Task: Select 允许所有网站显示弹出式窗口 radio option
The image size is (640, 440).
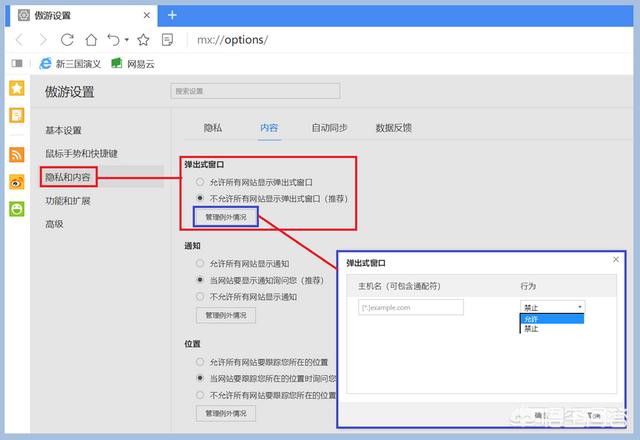Action: tap(200, 182)
